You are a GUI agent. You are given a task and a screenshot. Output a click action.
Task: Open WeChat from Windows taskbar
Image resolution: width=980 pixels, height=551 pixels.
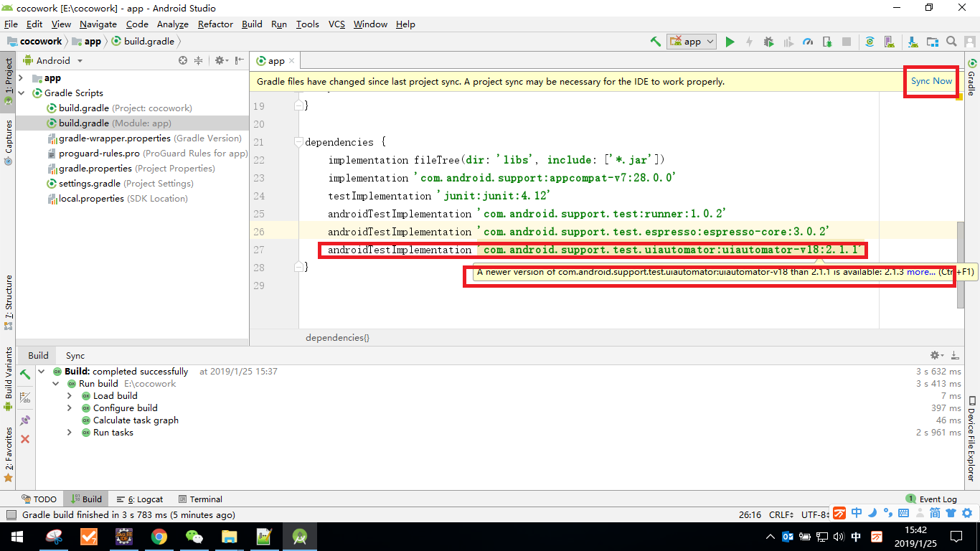[194, 537]
